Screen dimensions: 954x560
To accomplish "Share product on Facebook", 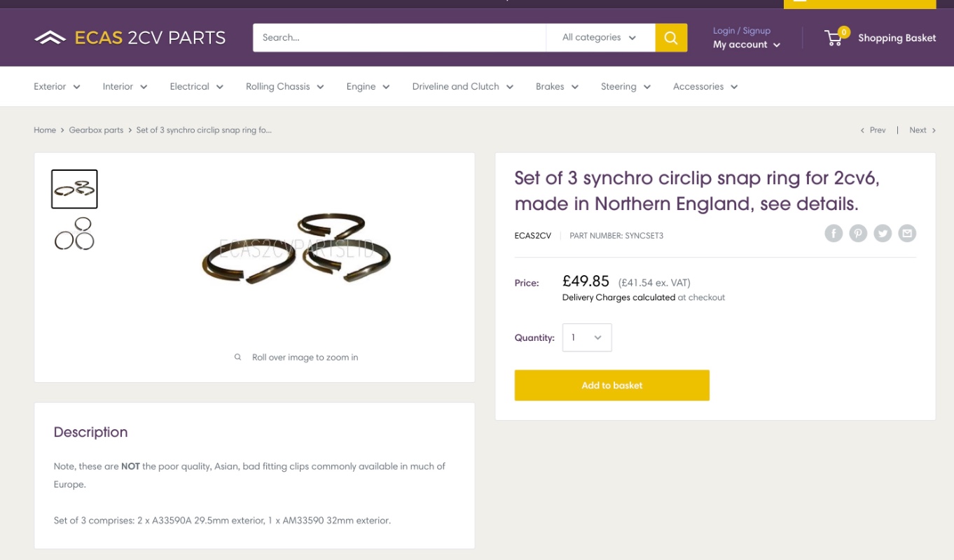I will pos(833,233).
